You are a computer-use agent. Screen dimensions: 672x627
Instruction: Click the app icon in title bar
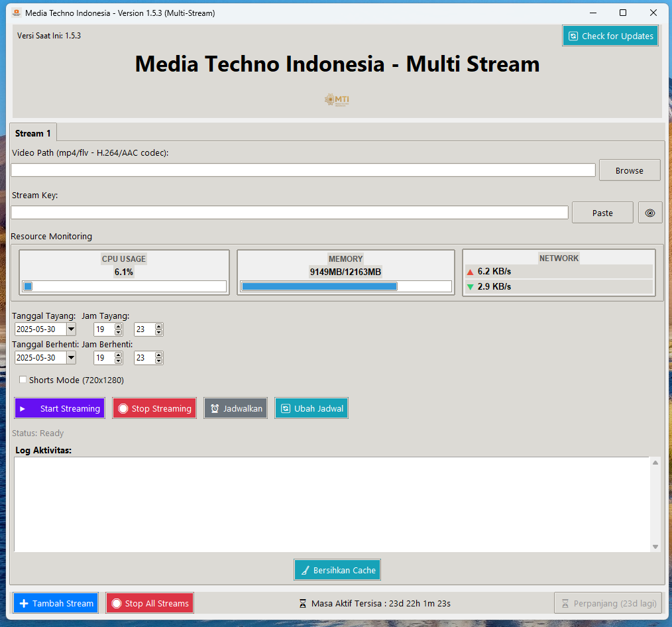click(x=17, y=13)
